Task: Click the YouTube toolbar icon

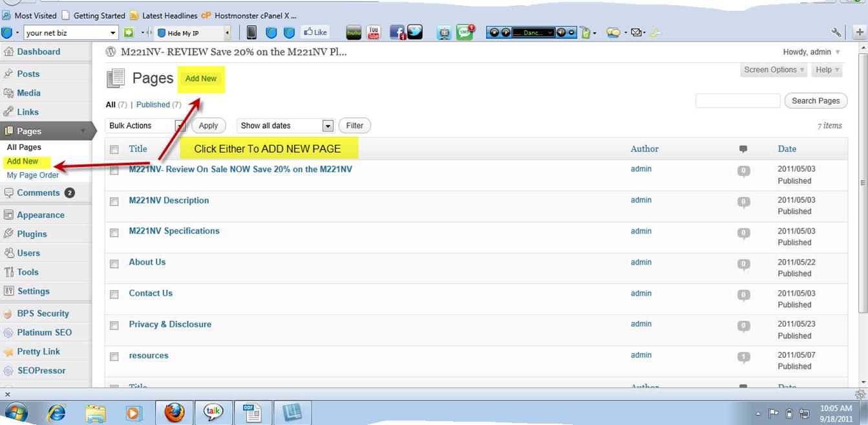Action: point(374,32)
